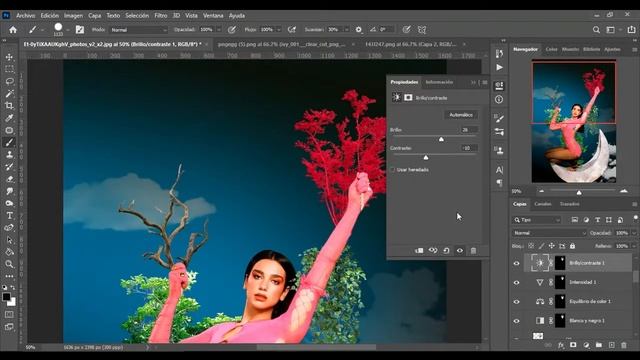Image resolution: width=640 pixels, height=360 pixels.
Task: Open layer Opacidad dropdown in Capas
Action: tap(634, 233)
